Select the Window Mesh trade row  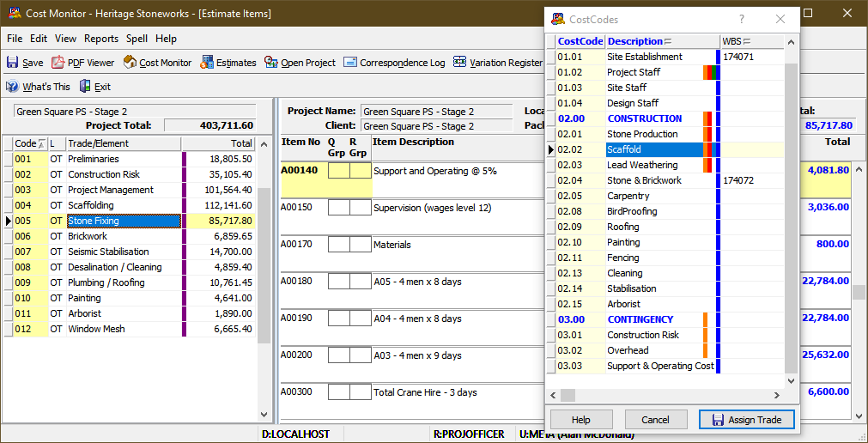pos(129,329)
